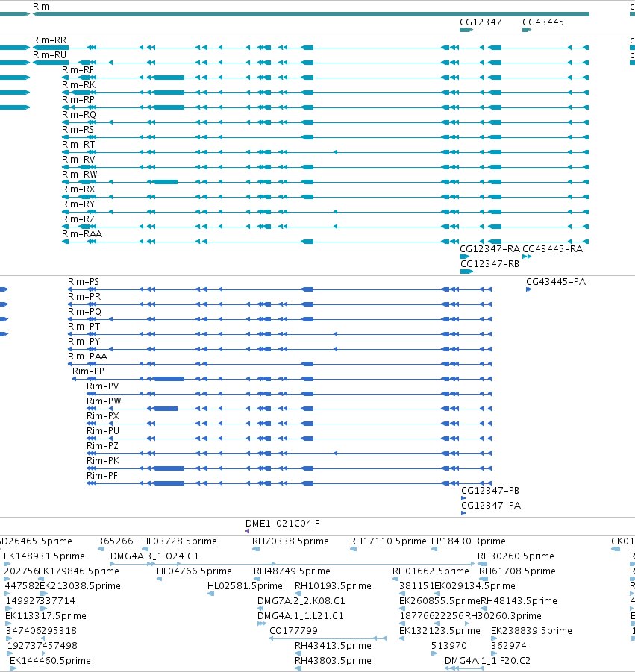635x672 pixels.
Task: Select the Rim-PV protein label
Action: coord(102,386)
